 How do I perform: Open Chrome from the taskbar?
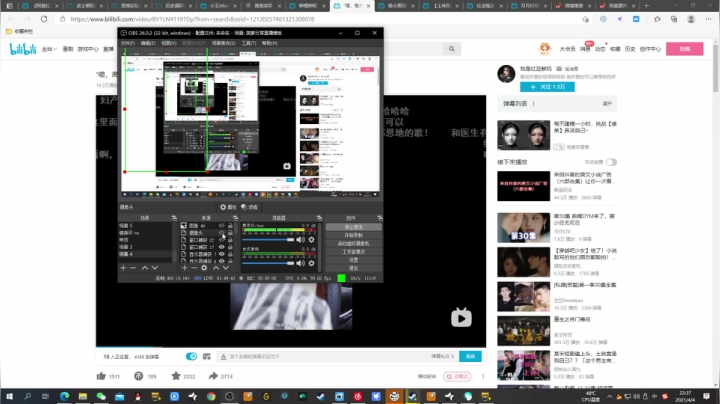pos(211,396)
